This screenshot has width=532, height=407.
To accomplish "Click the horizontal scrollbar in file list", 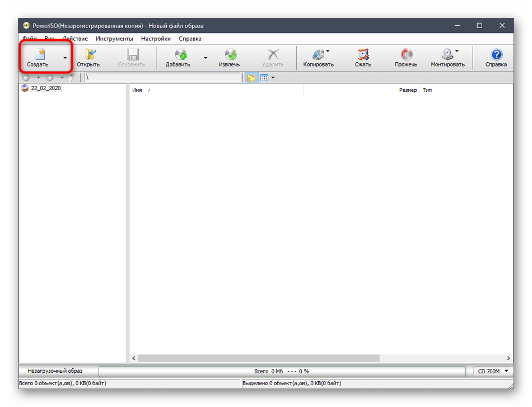I will pyautogui.click(x=258, y=358).
